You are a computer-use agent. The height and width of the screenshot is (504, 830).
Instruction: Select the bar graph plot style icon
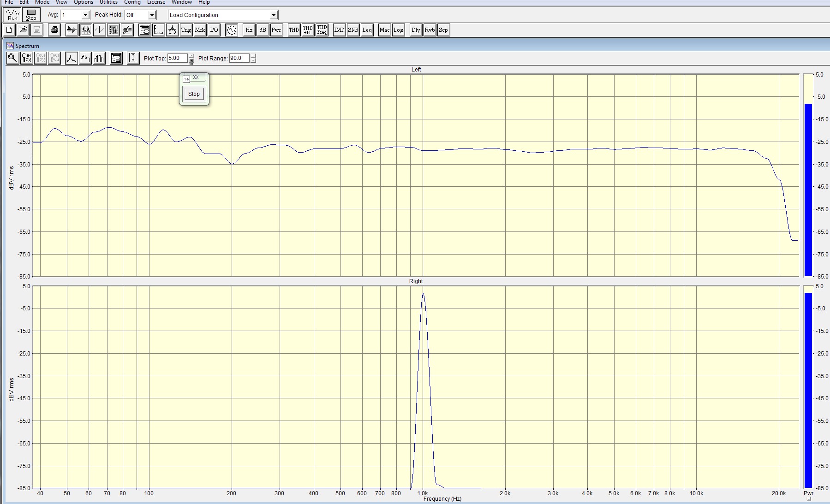pos(99,58)
